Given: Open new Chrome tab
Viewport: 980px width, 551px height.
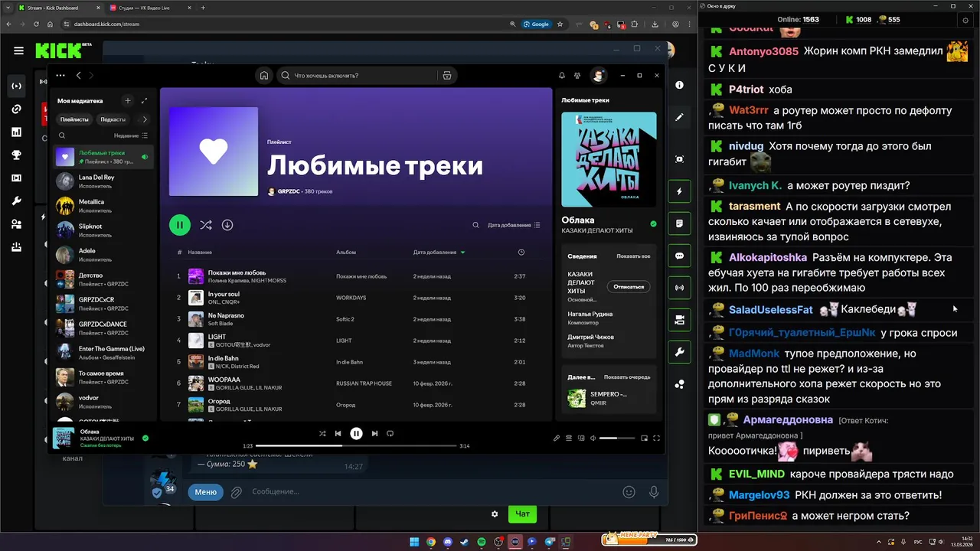Looking at the screenshot, I should tap(203, 8).
